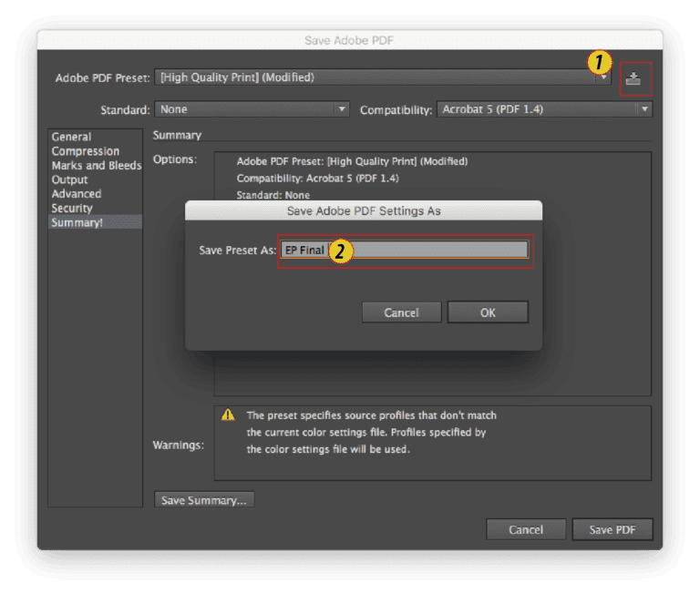Click the 'Compatibility: Acrobat 5 (PDF 1.4)' summary line
The width and height of the screenshot is (700, 594).
point(317,179)
